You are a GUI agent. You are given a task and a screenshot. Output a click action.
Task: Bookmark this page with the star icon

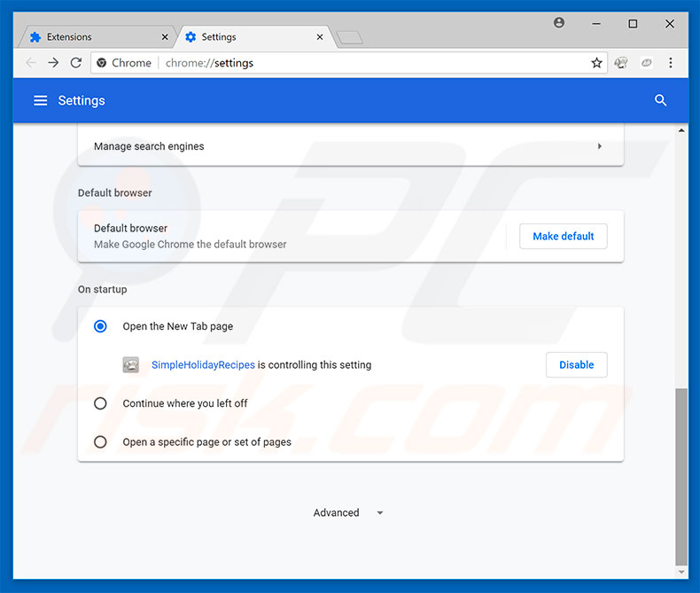[597, 63]
